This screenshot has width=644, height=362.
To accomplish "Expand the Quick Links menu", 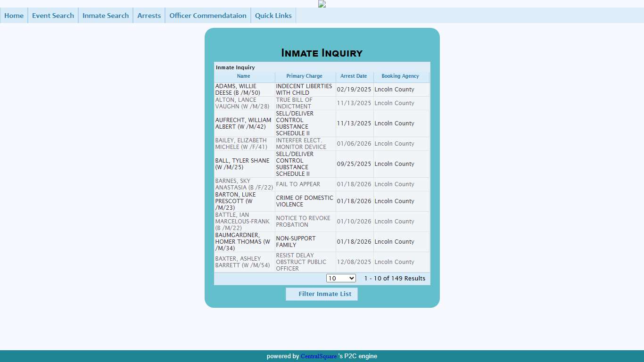I will 273,16.
